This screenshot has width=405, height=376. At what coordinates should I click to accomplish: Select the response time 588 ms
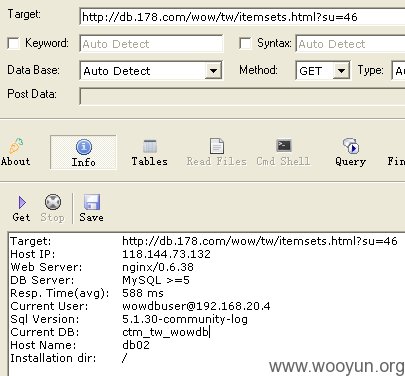[143, 293]
